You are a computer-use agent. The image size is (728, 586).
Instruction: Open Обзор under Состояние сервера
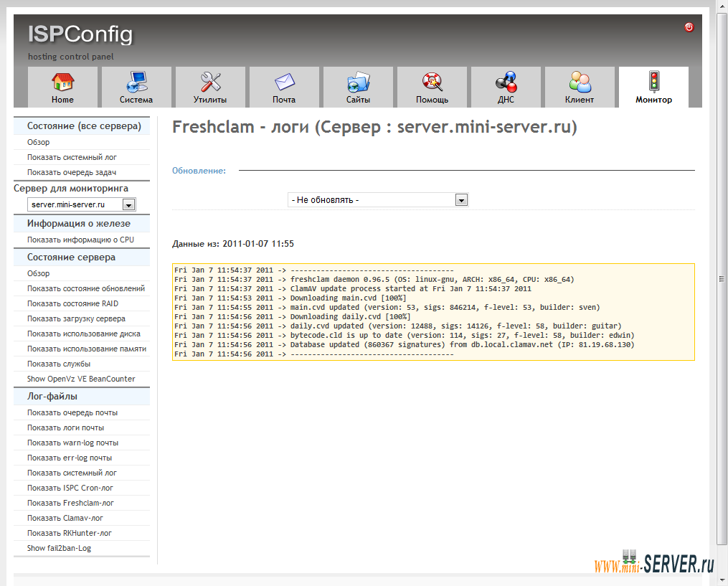39,273
